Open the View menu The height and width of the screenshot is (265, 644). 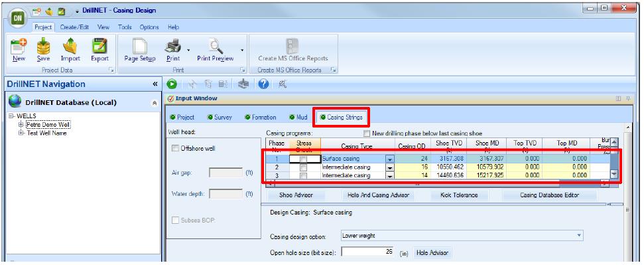103,27
